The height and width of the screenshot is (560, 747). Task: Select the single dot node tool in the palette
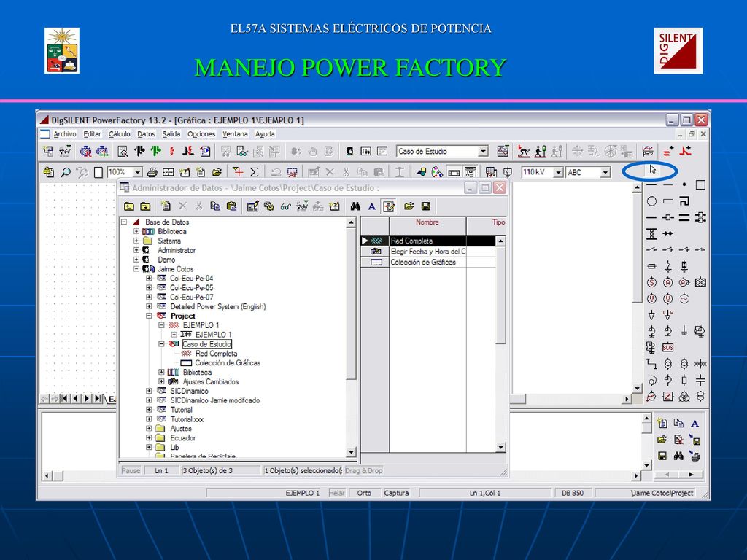point(684,184)
